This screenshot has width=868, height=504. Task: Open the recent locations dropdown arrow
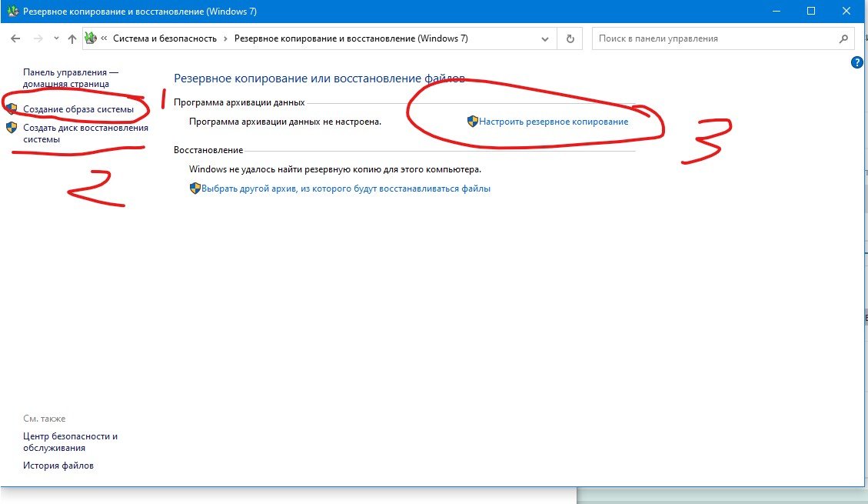coord(56,38)
